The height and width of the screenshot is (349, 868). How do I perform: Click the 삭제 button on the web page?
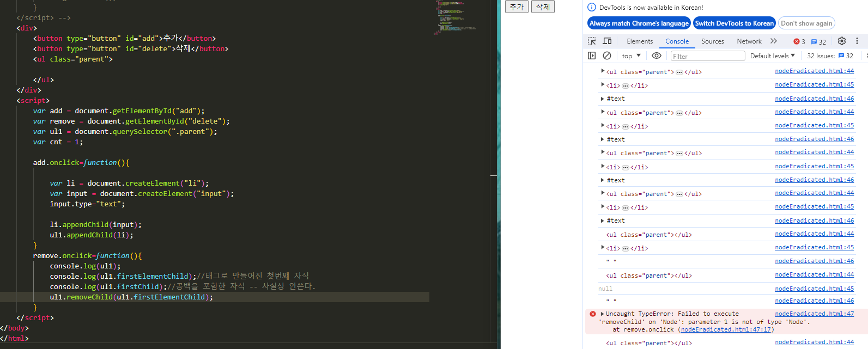point(543,7)
